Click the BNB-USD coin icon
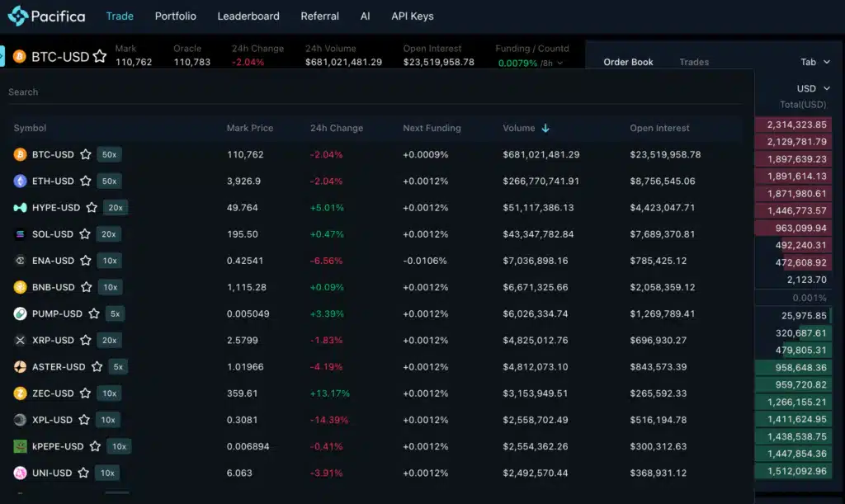Screen dimensions: 845x504 coord(21,287)
